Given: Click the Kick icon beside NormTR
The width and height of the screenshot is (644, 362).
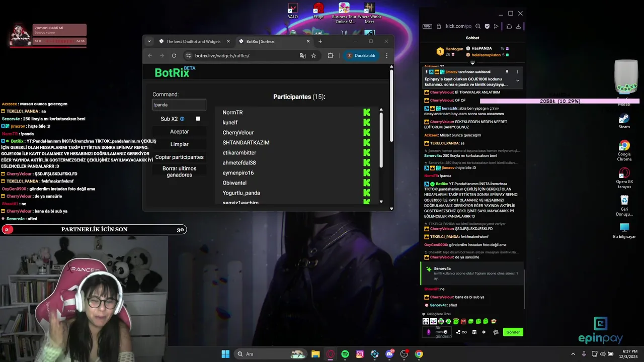Looking at the screenshot, I should (367, 112).
